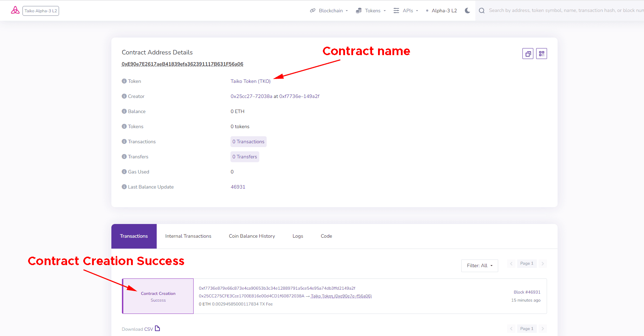Click the contract address 0xE90e7E...F56a06 text
The image size is (644, 336).
pyautogui.click(x=182, y=64)
